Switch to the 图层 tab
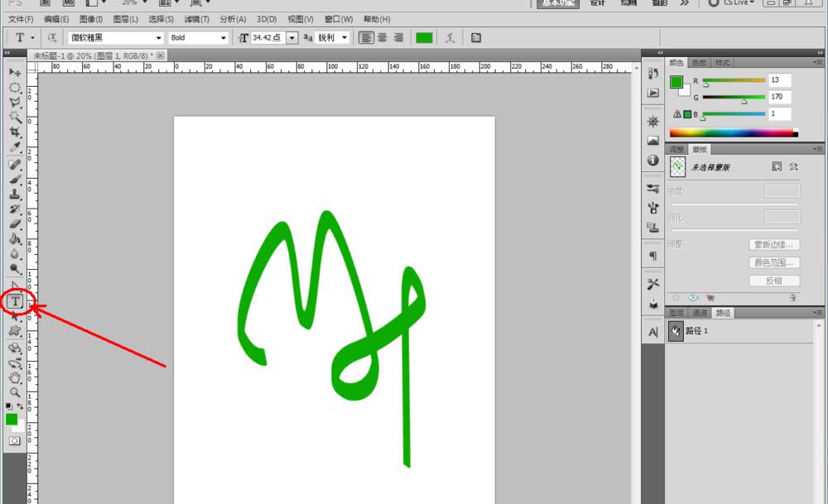Screen dimensions: 828x504 676,313
